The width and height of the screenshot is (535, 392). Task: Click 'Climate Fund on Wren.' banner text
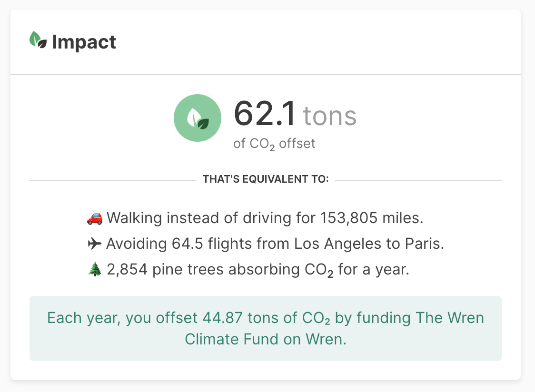266,340
